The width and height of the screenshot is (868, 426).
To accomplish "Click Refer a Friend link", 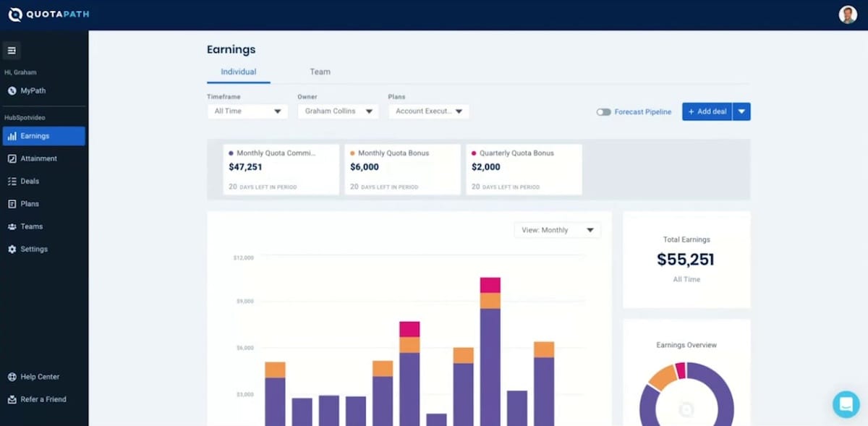I will pos(43,399).
